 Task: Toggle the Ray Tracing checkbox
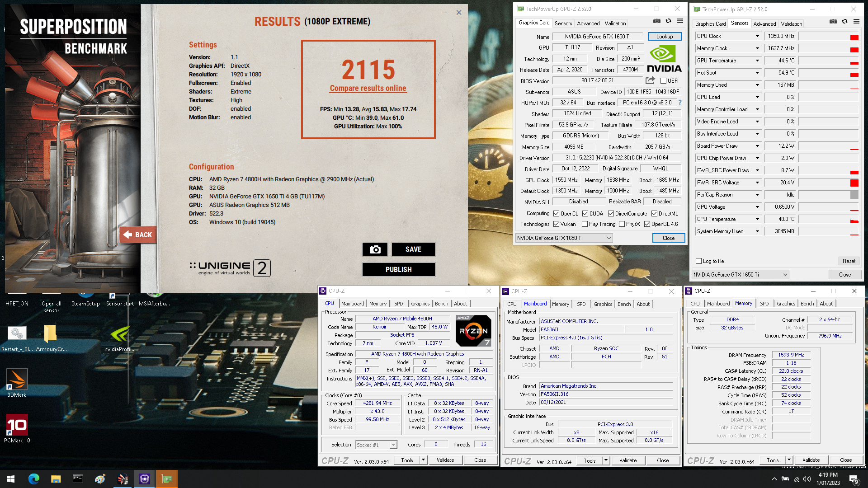585,224
